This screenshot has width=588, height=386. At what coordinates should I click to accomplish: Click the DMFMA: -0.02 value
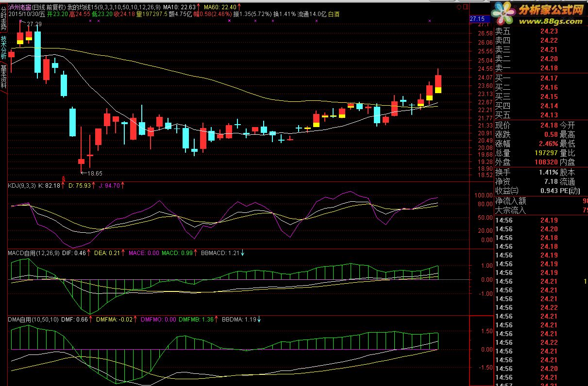point(114,320)
